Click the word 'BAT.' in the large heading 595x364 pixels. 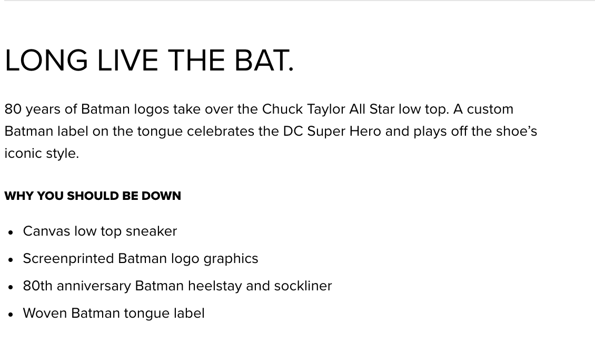(264, 60)
